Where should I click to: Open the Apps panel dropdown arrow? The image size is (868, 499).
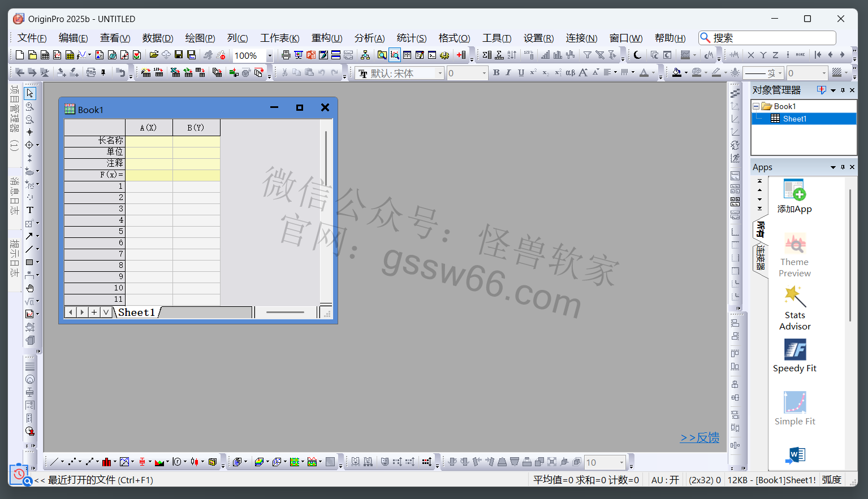tap(833, 167)
